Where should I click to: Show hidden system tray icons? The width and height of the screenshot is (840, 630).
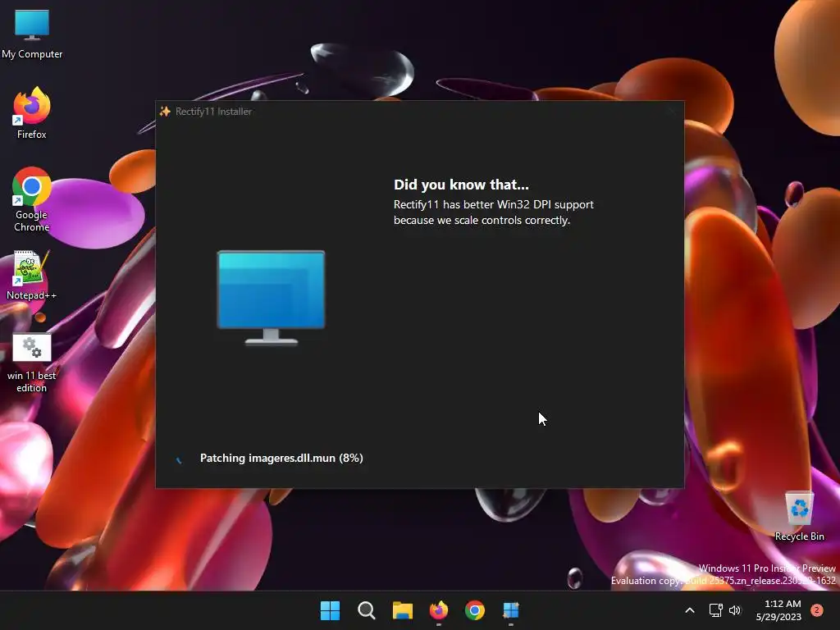690,610
